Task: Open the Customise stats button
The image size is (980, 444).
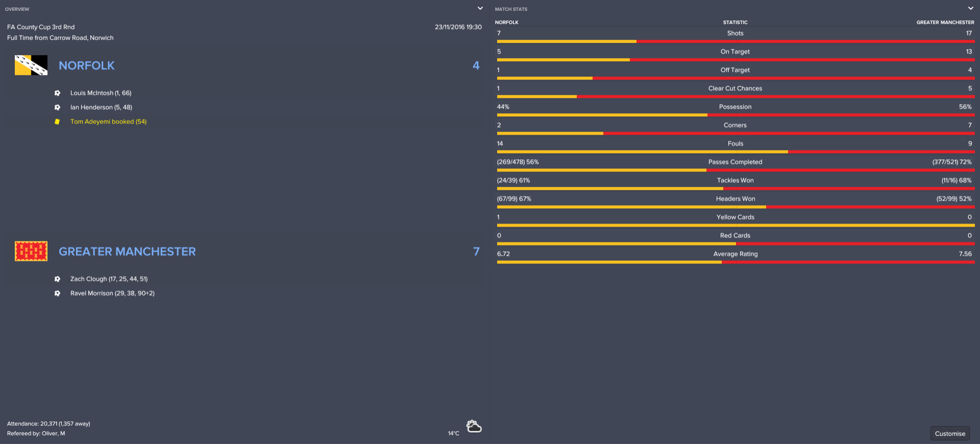Action: coord(950,433)
